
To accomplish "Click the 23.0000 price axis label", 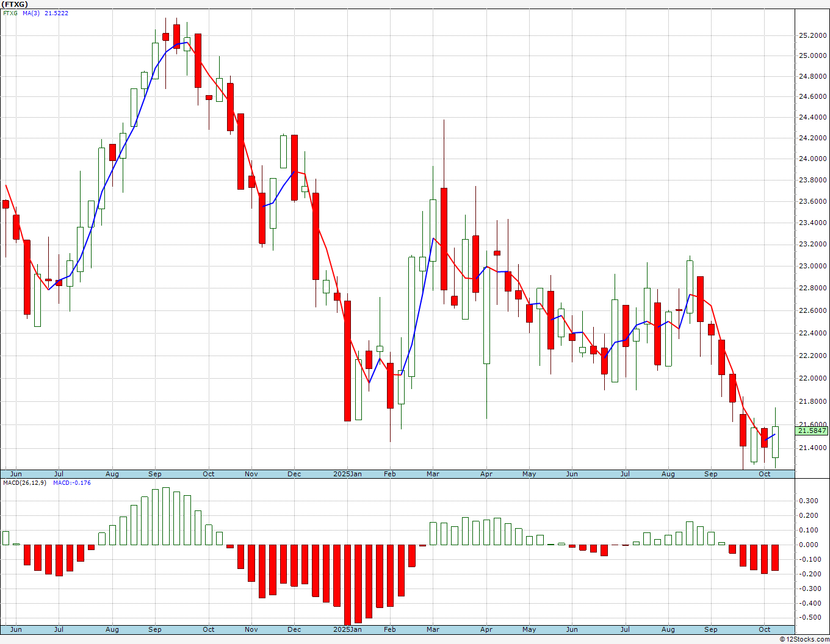I will tap(812, 267).
